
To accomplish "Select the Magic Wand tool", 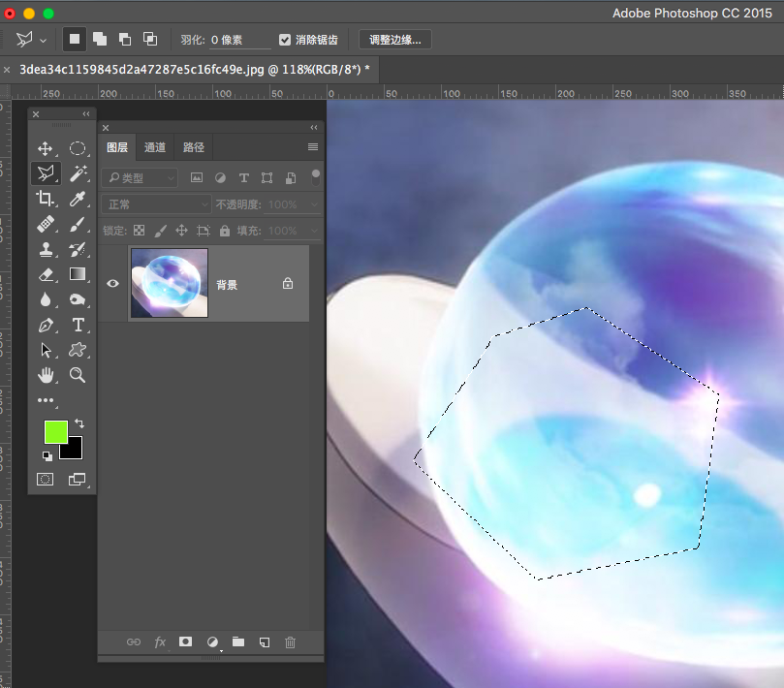I will [x=78, y=173].
